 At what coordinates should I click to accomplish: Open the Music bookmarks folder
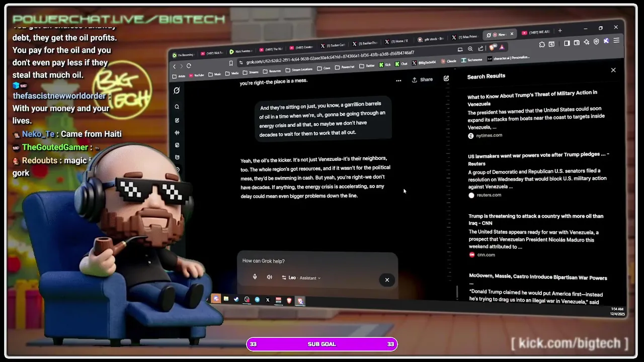pos(214,74)
